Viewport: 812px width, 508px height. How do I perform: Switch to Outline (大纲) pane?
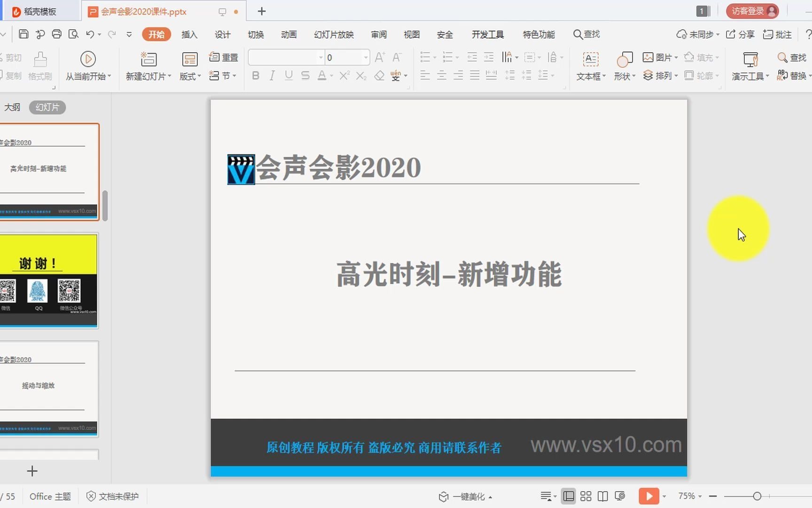[x=12, y=107]
